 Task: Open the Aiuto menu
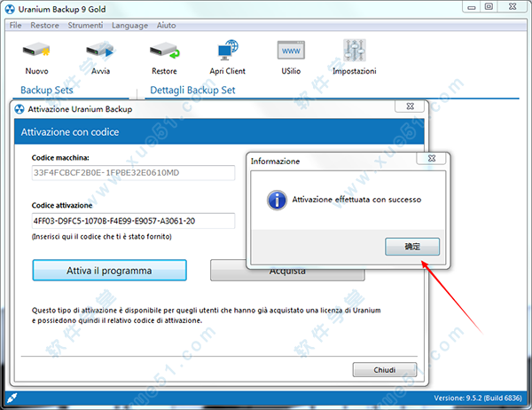coord(166,25)
